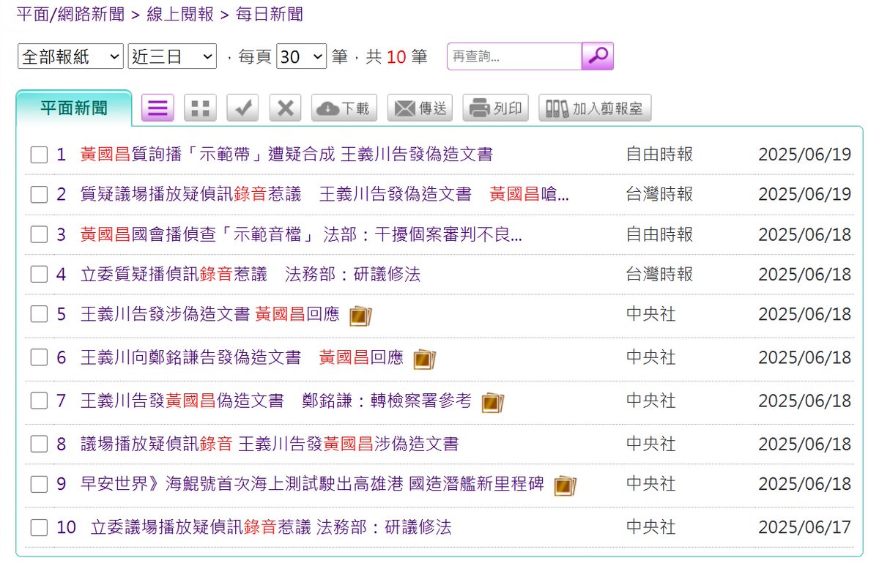Click 中央社 source in row 9
Viewport: 879px width, 588px height.
[650, 485]
